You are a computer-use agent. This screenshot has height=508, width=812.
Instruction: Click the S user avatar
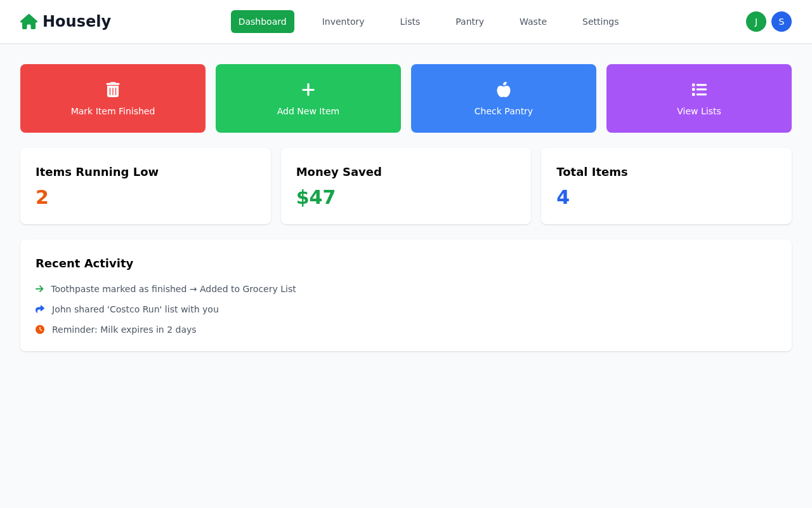tap(782, 21)
